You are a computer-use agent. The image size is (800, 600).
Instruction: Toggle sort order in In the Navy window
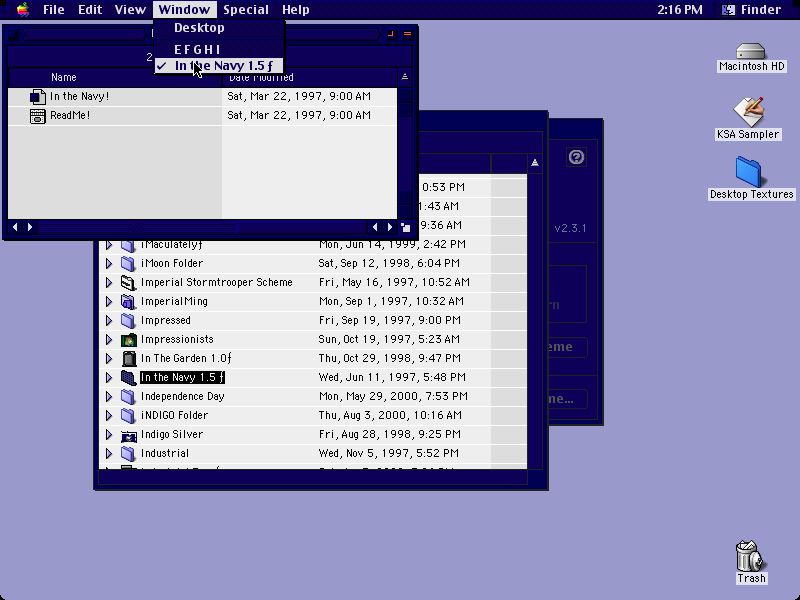pos(405,77)
